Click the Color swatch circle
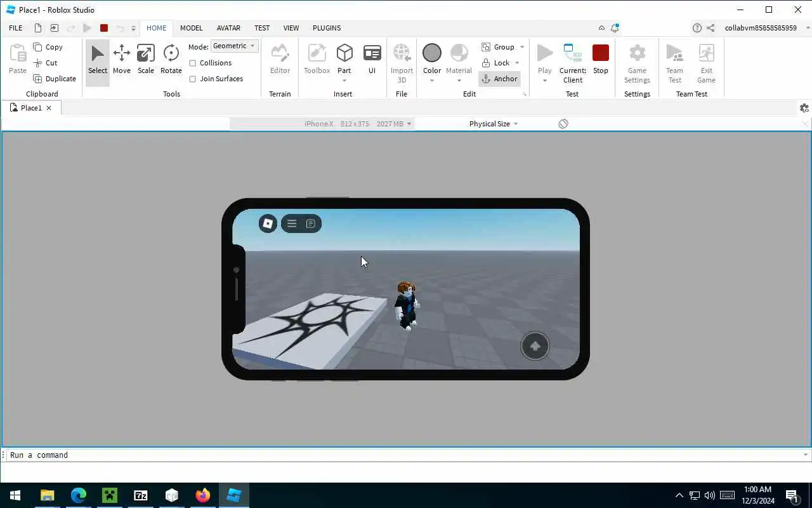Viewport: 812px width, 508px height. tap(432, 53)
